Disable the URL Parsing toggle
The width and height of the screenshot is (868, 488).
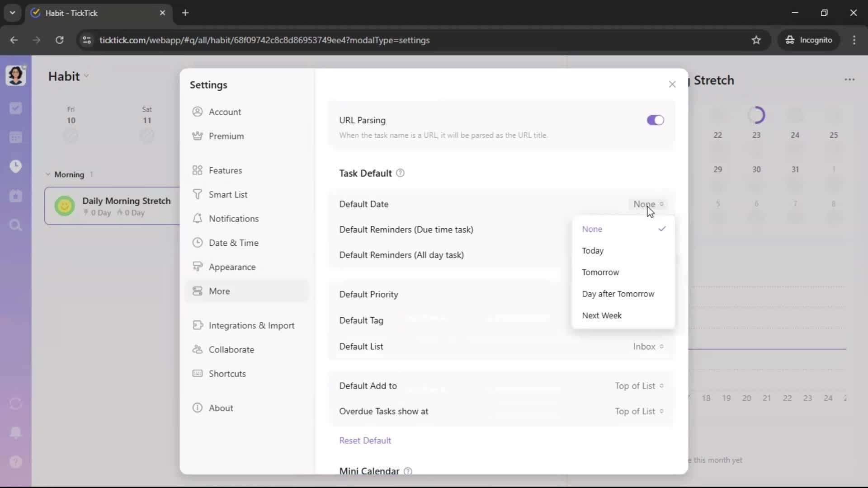tap(655, 120)
